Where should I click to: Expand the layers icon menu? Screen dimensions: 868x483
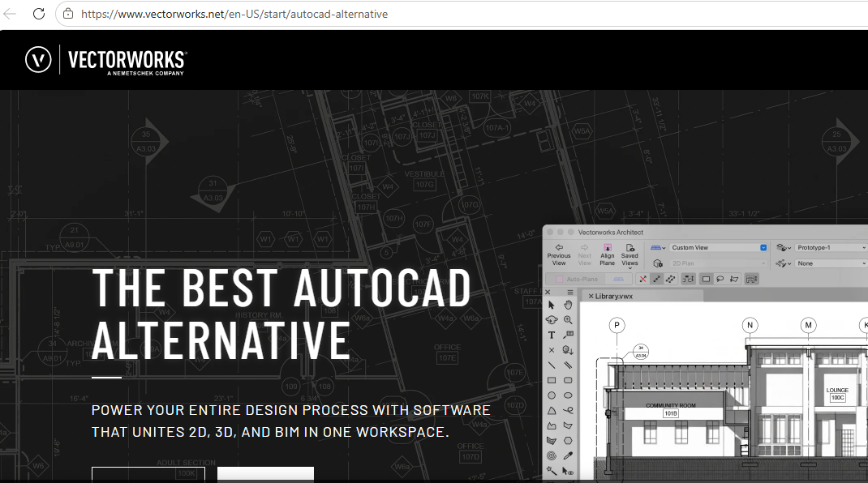(x=784, y=263)
